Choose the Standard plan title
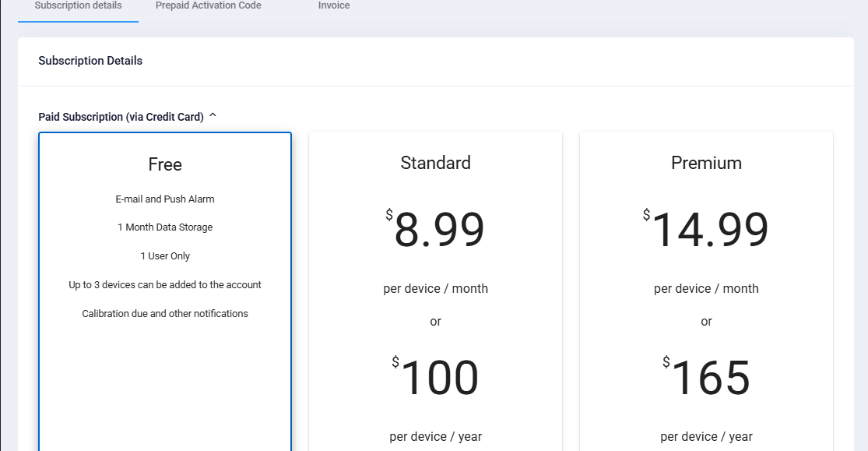Viewport: 868px width, 451px height. (x=436, y=163)
